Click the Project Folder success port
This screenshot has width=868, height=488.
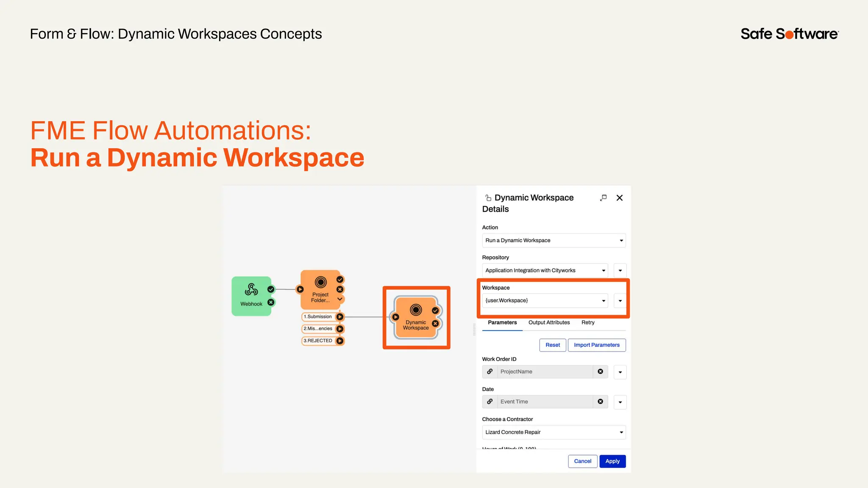340,280
